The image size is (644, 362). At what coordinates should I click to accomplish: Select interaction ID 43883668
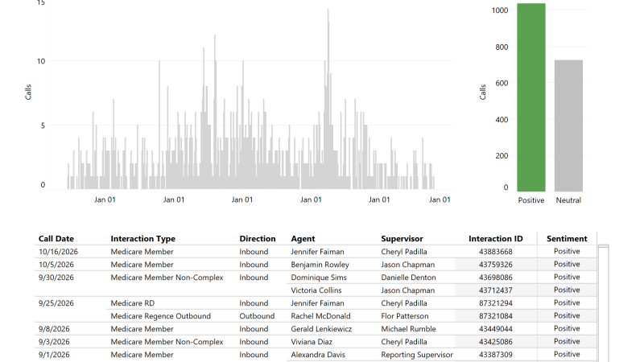point(496,252)
